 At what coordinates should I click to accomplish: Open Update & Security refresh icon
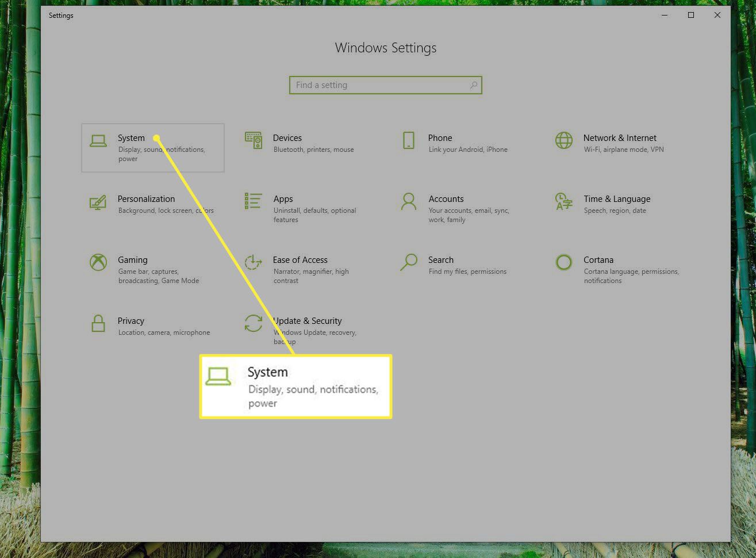[254, 323]
